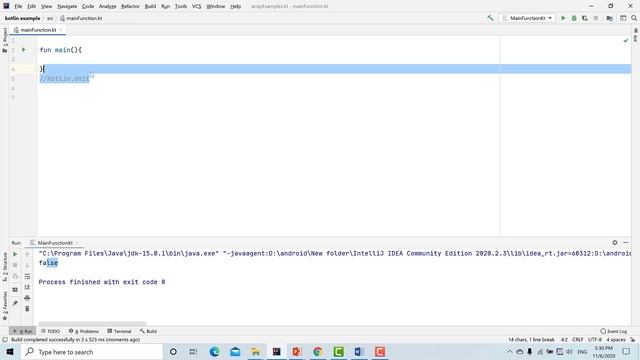640x360 pixels.
Task: Open Microsoft Edge from the taskbar
Action: point(214,351)
